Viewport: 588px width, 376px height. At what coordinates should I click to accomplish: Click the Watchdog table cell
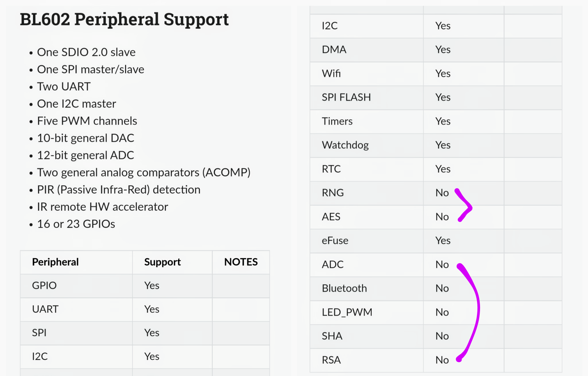point(345,145)
